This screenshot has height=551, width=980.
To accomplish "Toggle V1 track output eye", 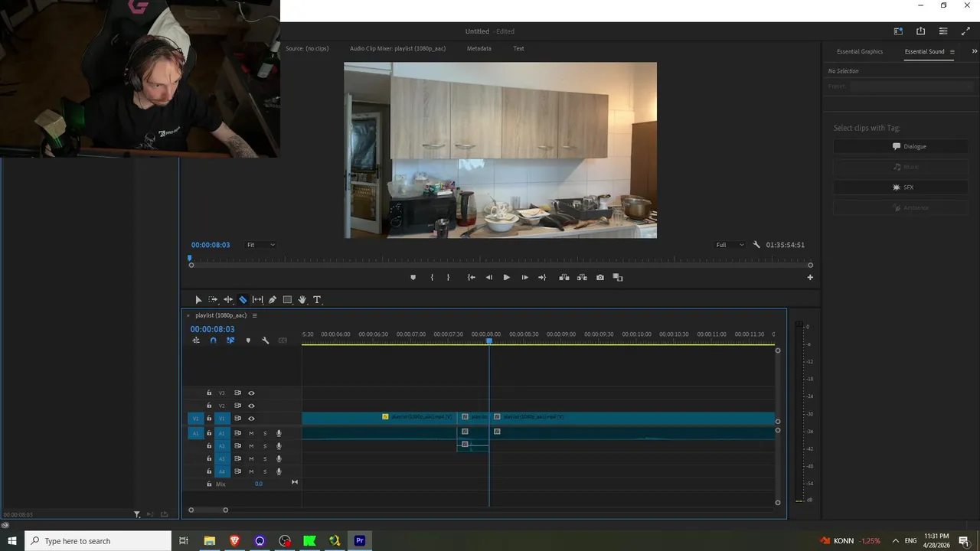I will coord(251,419).
